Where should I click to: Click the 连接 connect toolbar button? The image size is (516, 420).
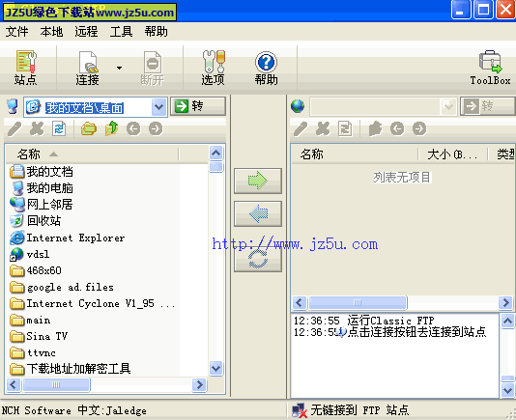[x=88, y=68]
